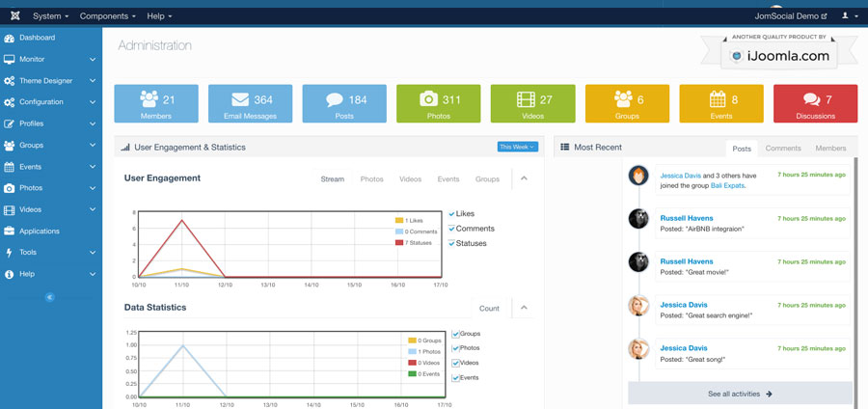
Task: Click the Discussions tile chat icon
Action: (x=811, y=99)
